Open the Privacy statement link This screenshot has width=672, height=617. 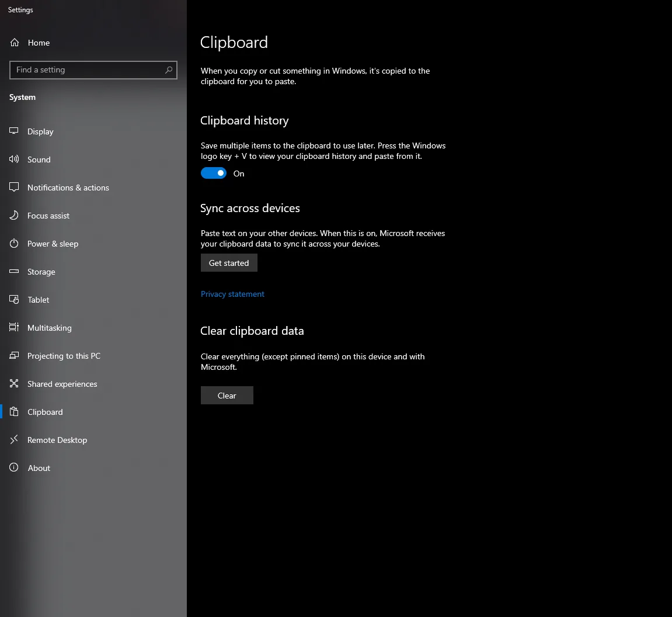coord(232,294)
